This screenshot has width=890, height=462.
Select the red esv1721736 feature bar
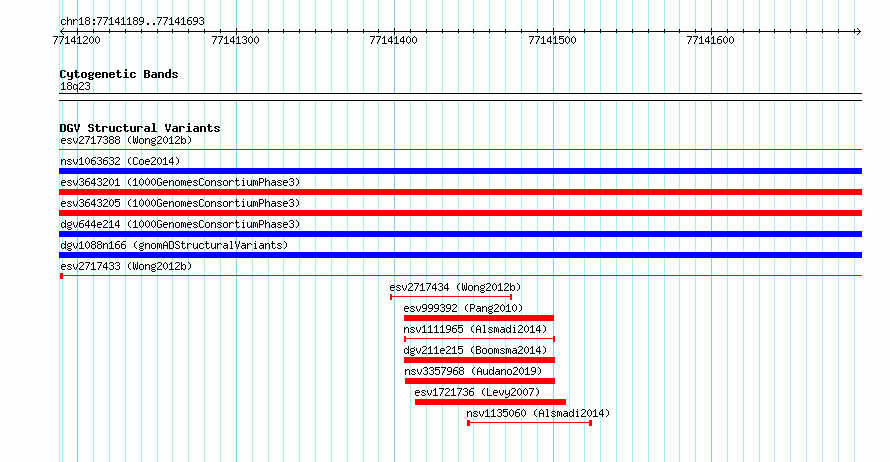490,402
